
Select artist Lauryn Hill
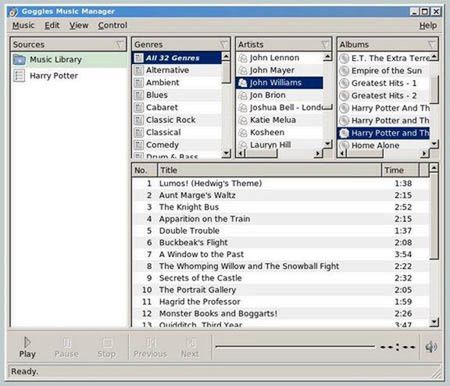pos(280,145)
